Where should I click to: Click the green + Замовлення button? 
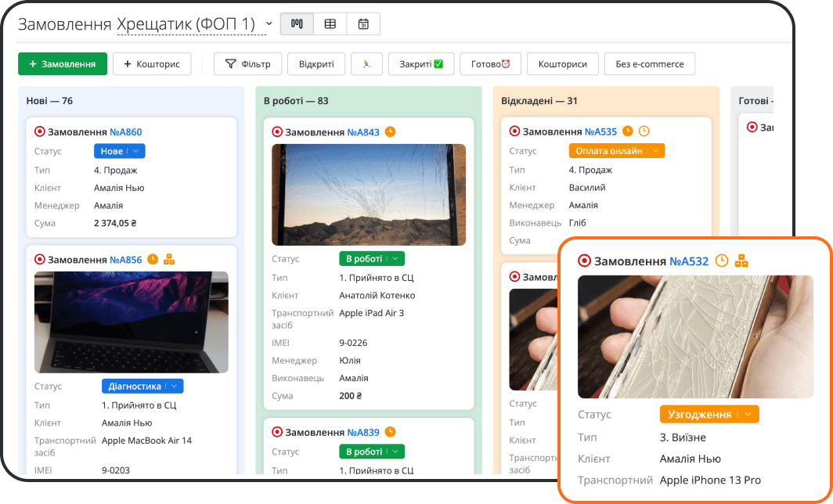pos(63,63)
